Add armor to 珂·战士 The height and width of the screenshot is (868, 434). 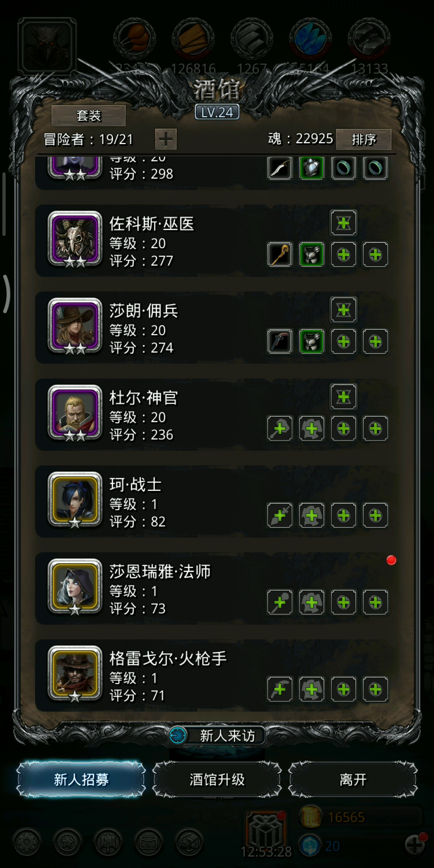(x=311, y=516)
